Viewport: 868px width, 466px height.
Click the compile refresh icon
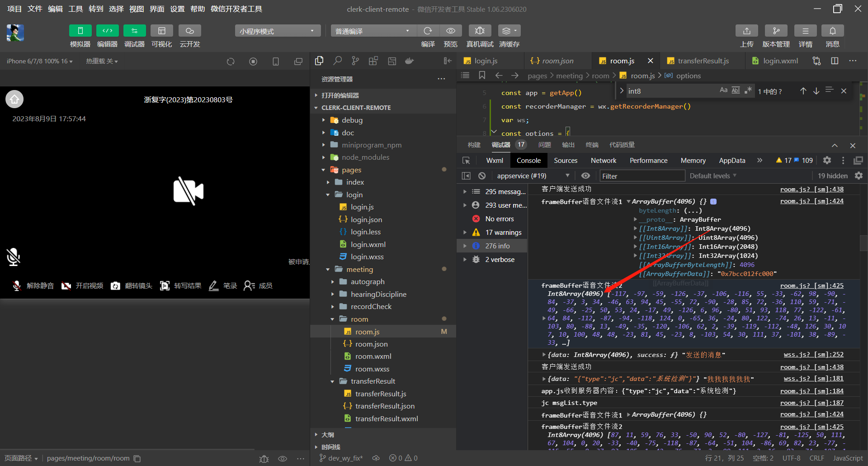pyautogui.click(x=428, y=31)
